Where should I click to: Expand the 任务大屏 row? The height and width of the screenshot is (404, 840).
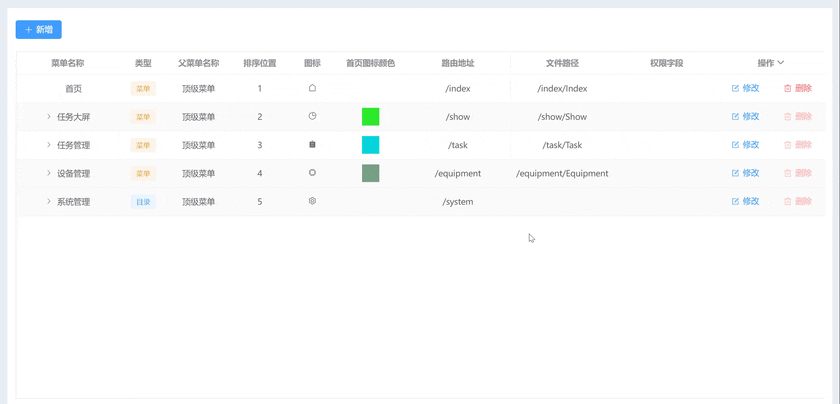click(48, 116)
